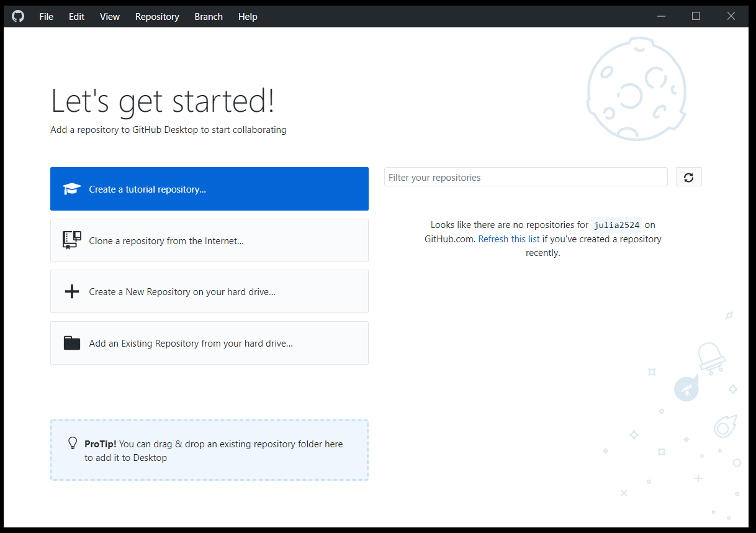
Task: Click Create a New Repository on hard drive
Action: click(x=209, y=291)
